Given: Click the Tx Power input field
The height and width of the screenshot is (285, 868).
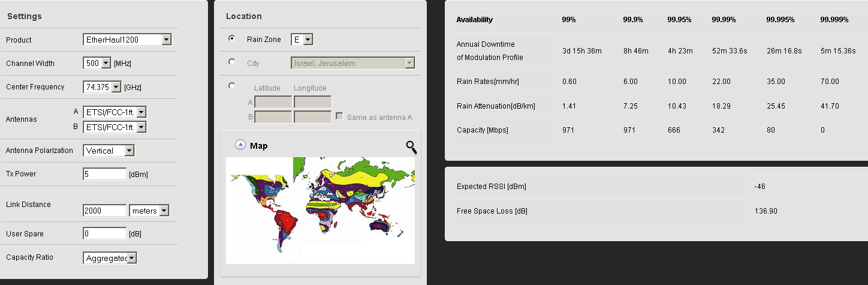Looking at the screenshot, I should pos(105,174).
